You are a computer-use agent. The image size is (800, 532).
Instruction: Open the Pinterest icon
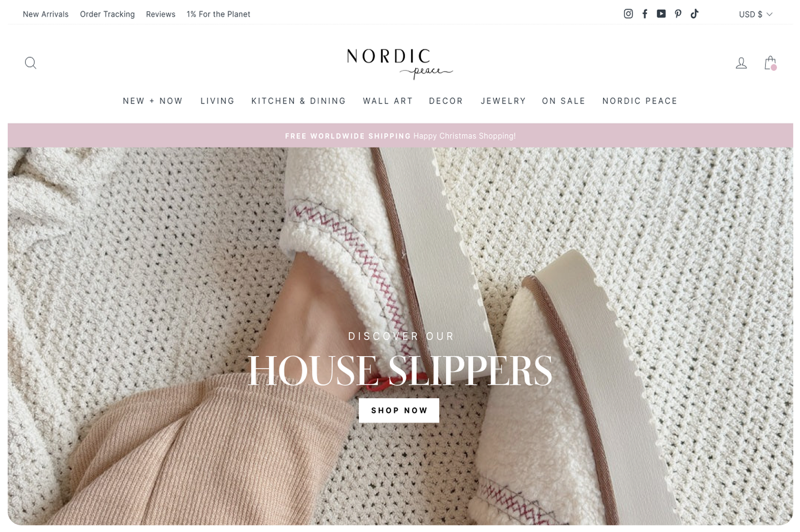point(678,14)
